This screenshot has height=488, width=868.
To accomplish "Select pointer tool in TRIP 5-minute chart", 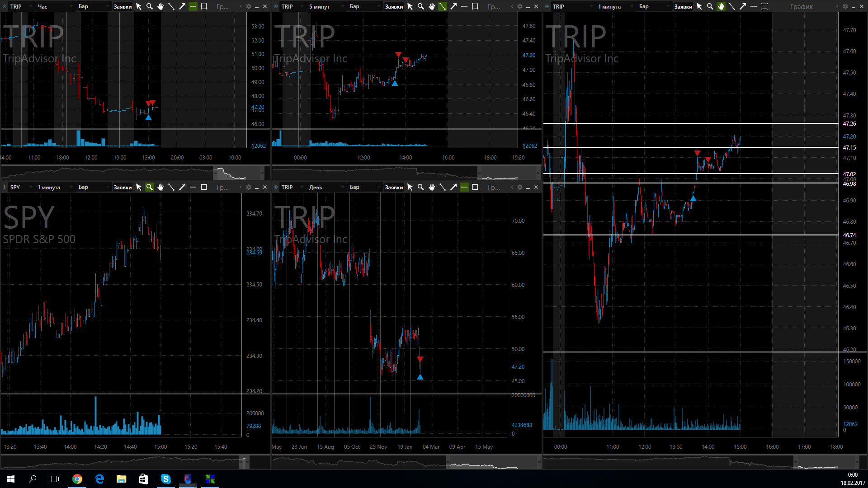I will (410, 6).
